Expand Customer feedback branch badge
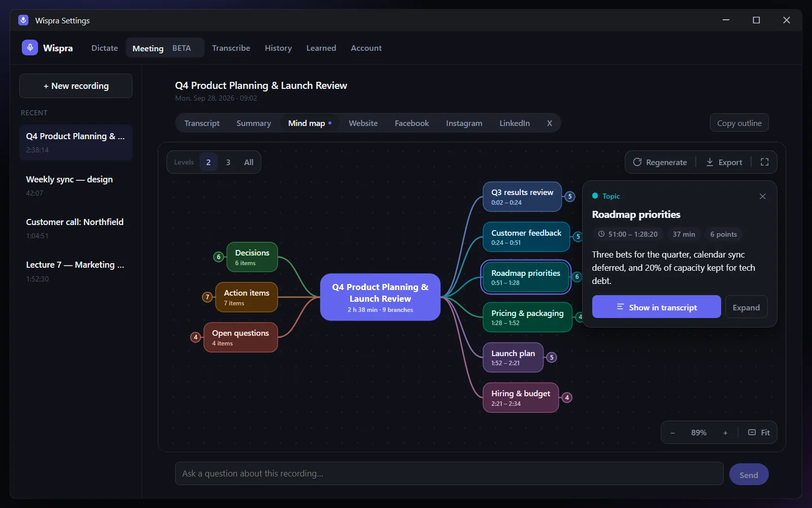The image size is (812, 508). (578, 237)
